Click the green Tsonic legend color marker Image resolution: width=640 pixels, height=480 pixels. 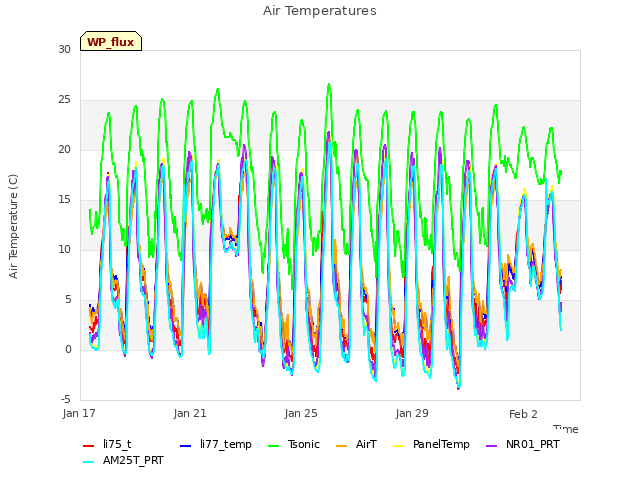tap(273, 446)
